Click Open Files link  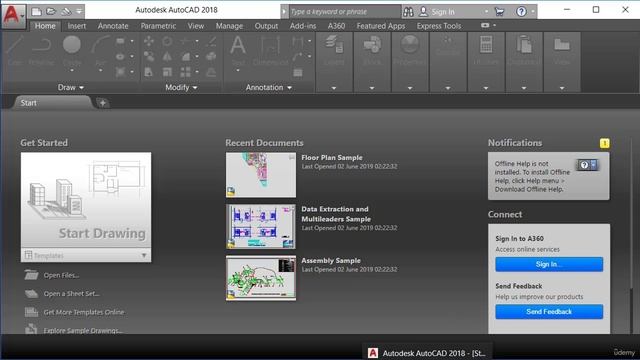click(61, 275)
